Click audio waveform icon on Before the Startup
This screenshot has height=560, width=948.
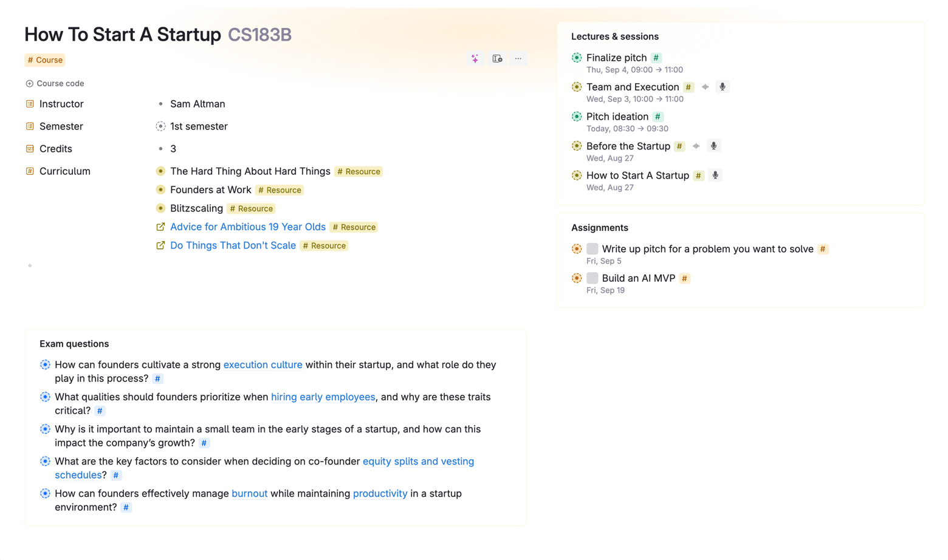tap(696, 146)
